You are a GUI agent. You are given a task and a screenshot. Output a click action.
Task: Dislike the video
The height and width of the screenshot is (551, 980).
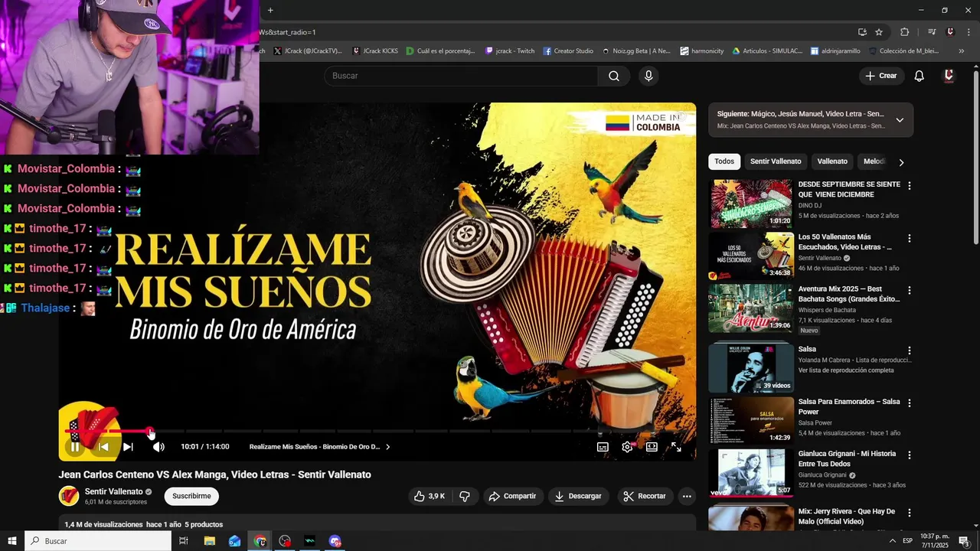click(x=465, y=496)
